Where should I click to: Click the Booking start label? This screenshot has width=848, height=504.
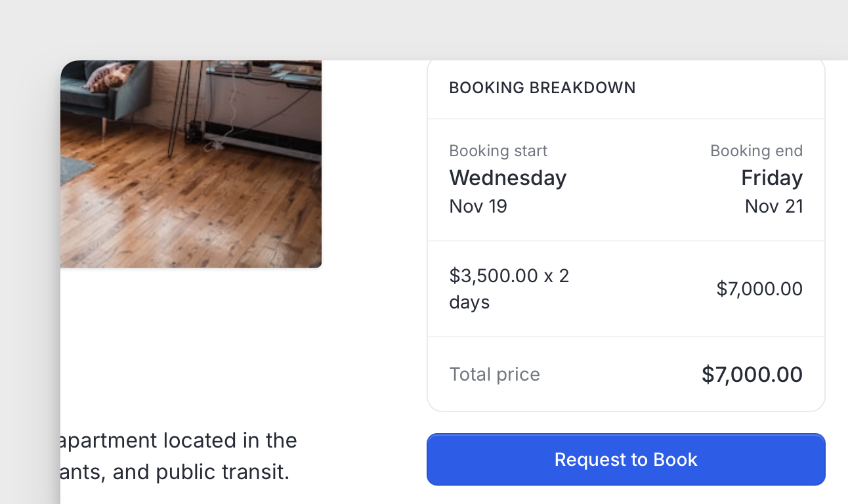[498, 151]
